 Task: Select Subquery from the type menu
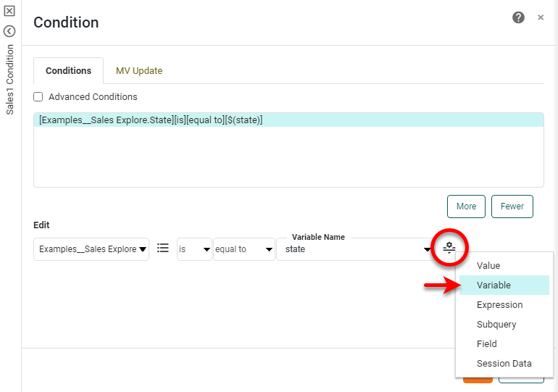(x=497, y=325)
